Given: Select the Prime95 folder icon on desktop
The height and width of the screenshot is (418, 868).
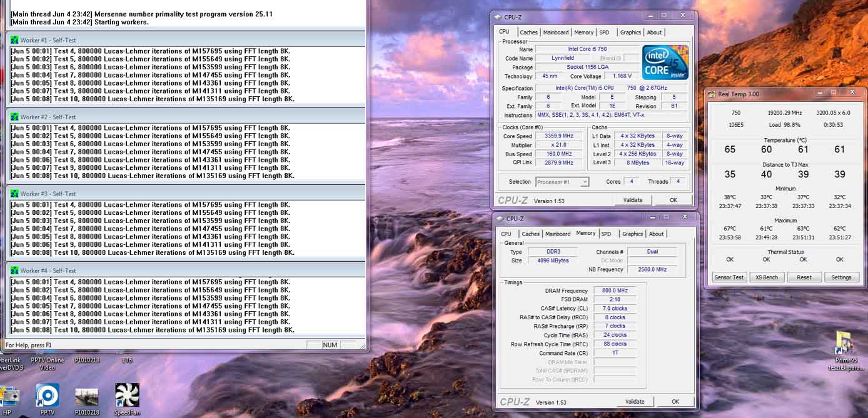Looking at the screenshot, I should coord(844,344).
